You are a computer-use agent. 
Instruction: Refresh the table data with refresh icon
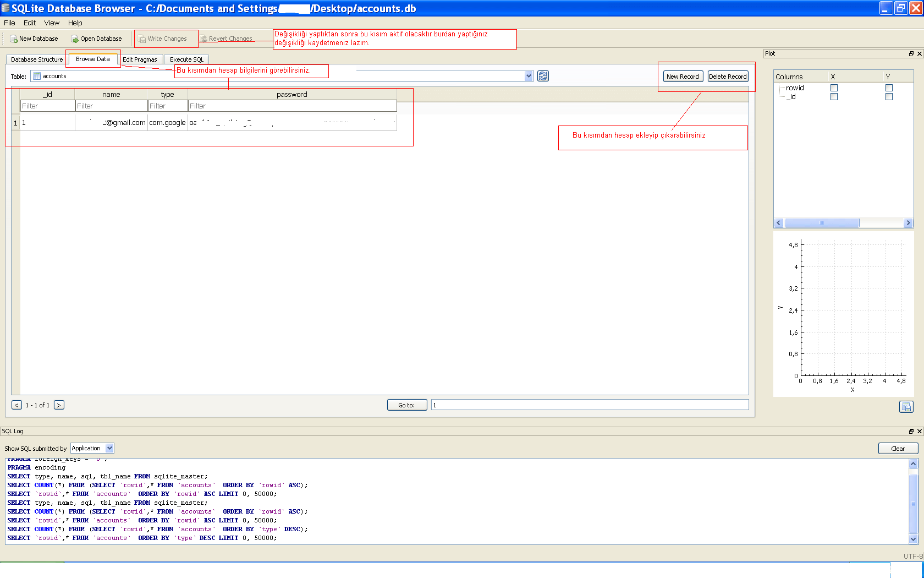point(543,77)
